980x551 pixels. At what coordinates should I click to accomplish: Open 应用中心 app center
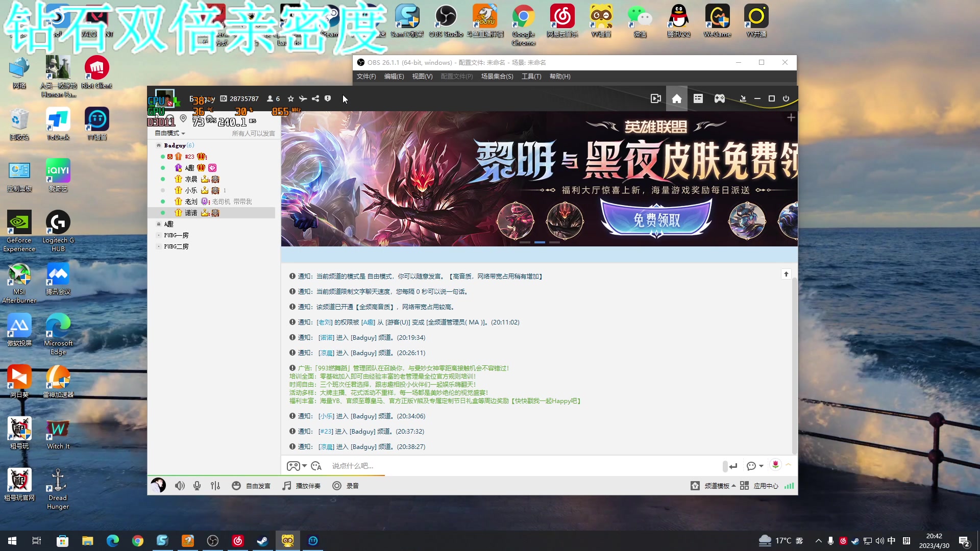coord(759,486)
